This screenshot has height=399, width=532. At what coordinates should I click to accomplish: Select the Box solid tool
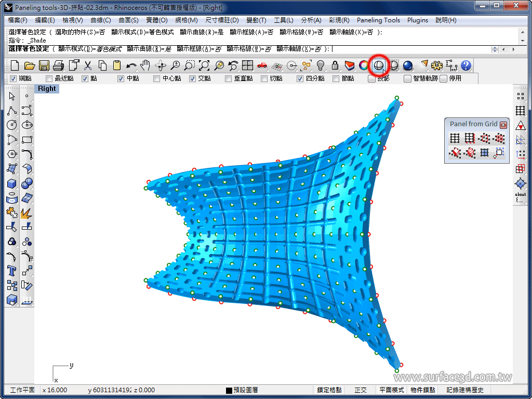click(12, 183)
